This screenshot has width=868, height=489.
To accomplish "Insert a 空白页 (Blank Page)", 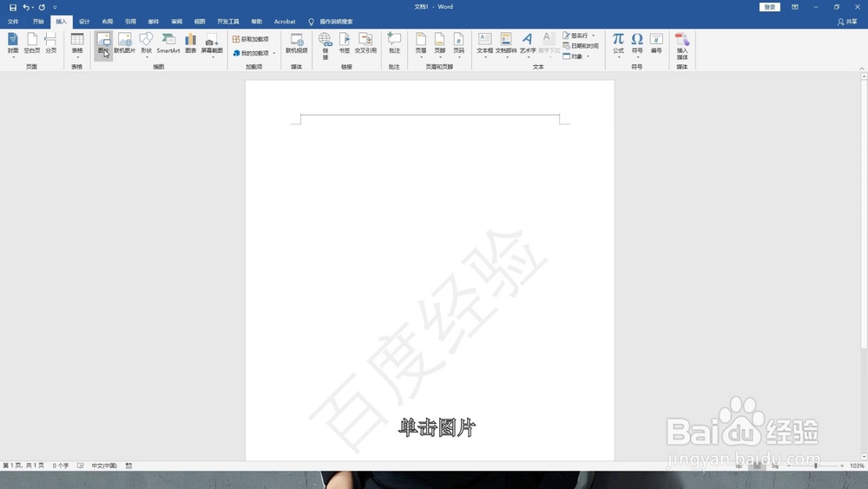I will click(32, 43).
